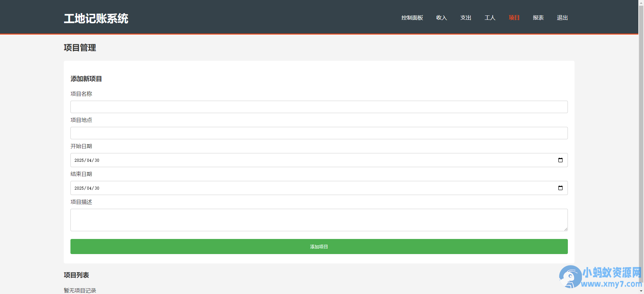Screen dimensions: 644x294
Task: Focus the 项目名称 input field
Action: click(x=319, y=107)
